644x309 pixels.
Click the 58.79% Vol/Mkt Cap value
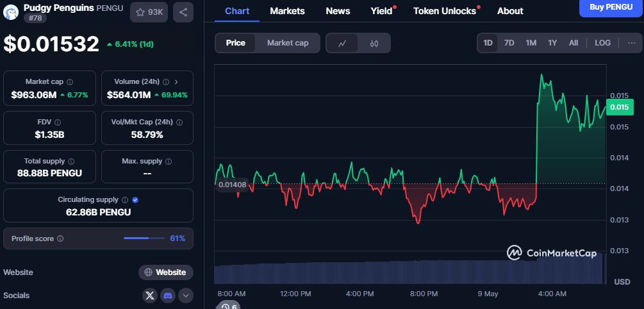[147, 135]
